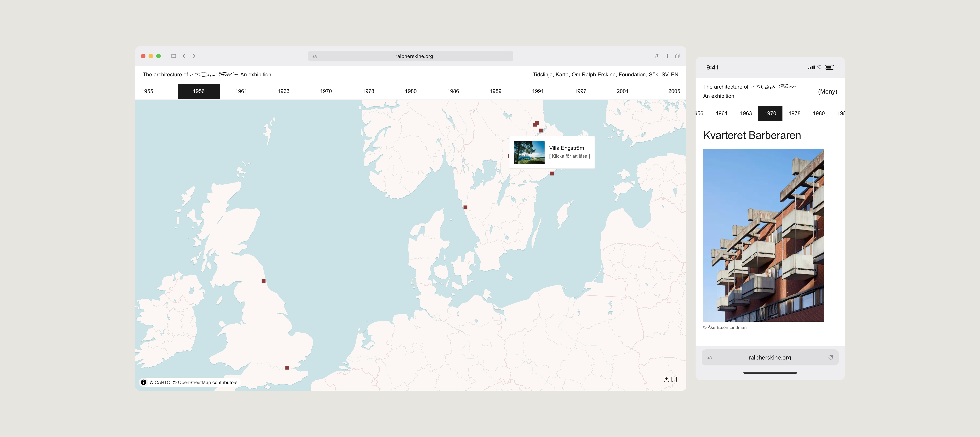Show tab overview icon in browser
The image size is (980, 437).
(678, 56)
